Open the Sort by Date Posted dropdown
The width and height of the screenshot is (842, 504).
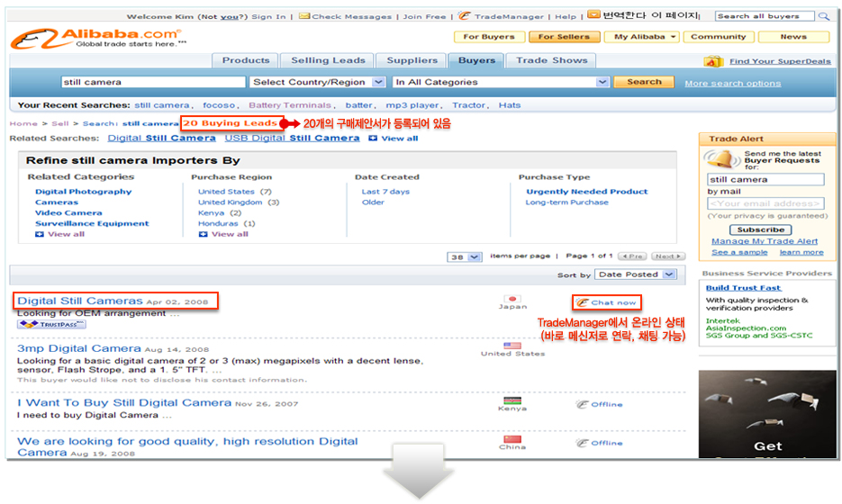[x=635, y=274]
